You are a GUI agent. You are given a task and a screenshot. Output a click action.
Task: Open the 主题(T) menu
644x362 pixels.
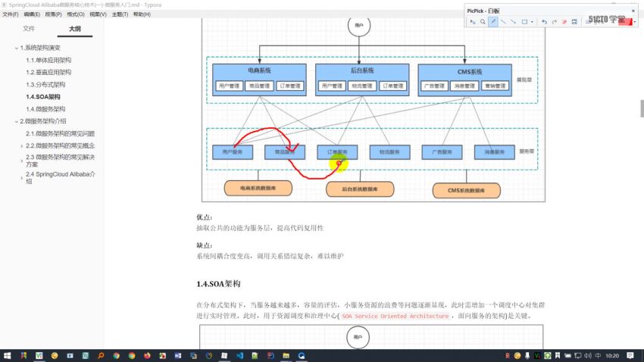coord(120,14)
